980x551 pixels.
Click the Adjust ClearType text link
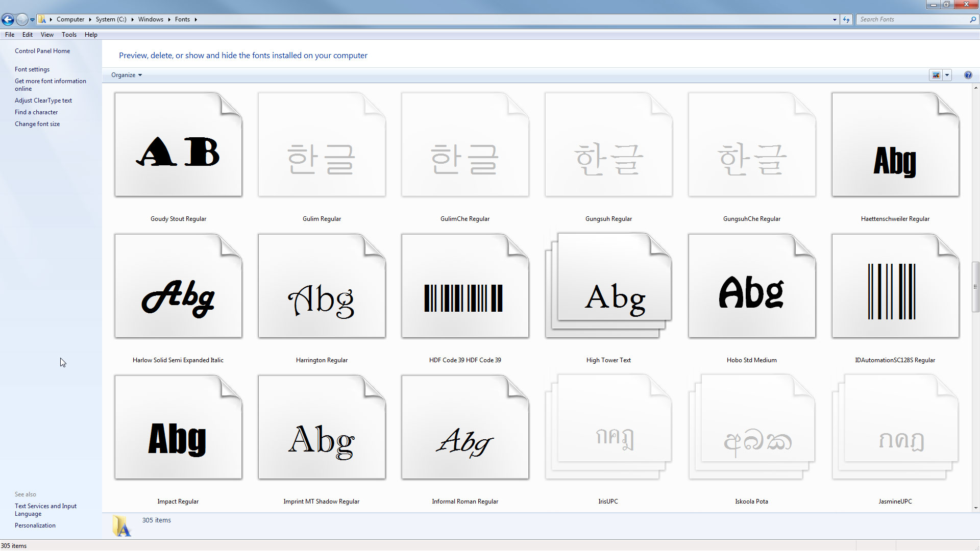pyautogui.click(x=43, y=101)
